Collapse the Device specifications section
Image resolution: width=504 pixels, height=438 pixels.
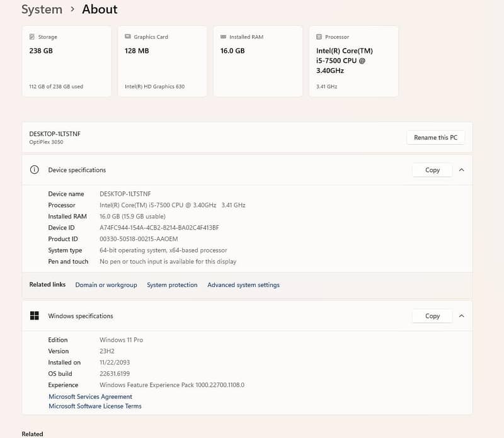click(461, 170)
